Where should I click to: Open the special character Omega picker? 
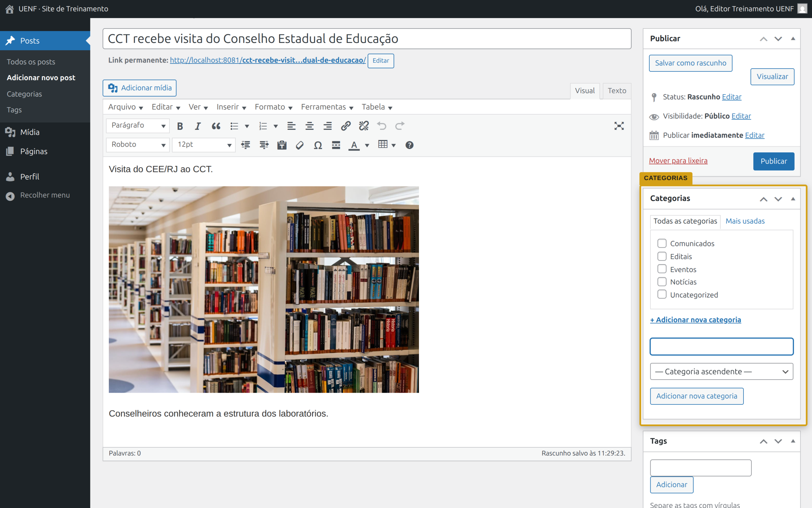[x=318, y=145]
